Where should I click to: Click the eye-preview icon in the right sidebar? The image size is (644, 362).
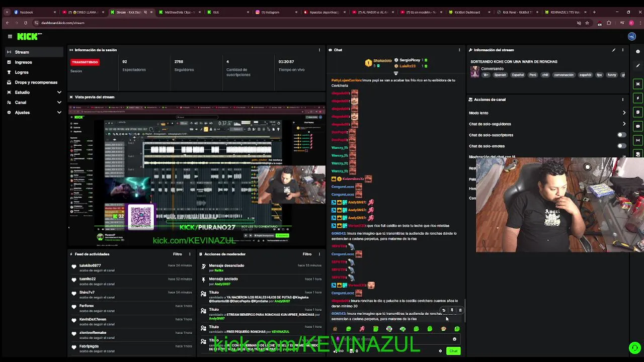coord(638,84)
